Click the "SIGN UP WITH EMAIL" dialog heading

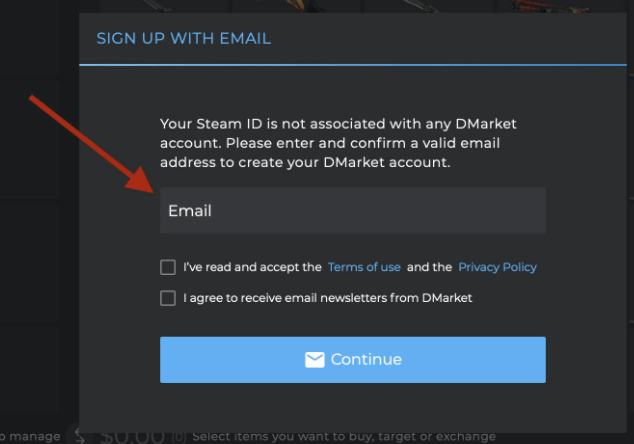[x=183, y=39]
